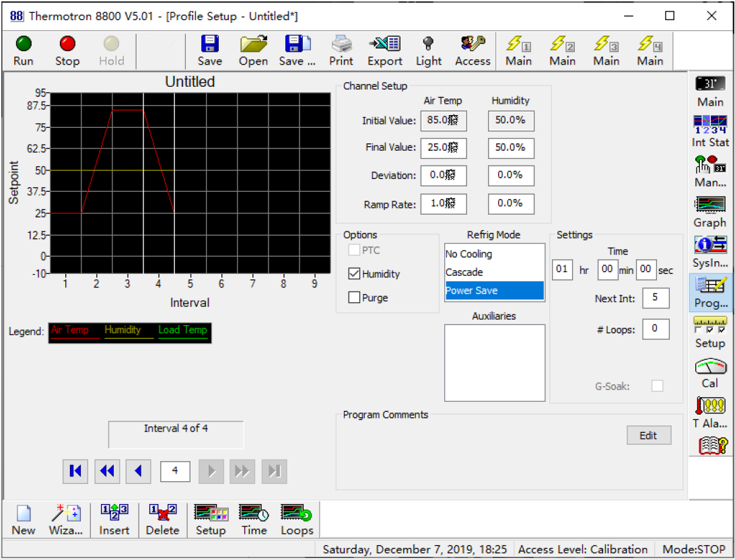Open the Cal calibration panel
735x560 pixels.
(710, 373)
